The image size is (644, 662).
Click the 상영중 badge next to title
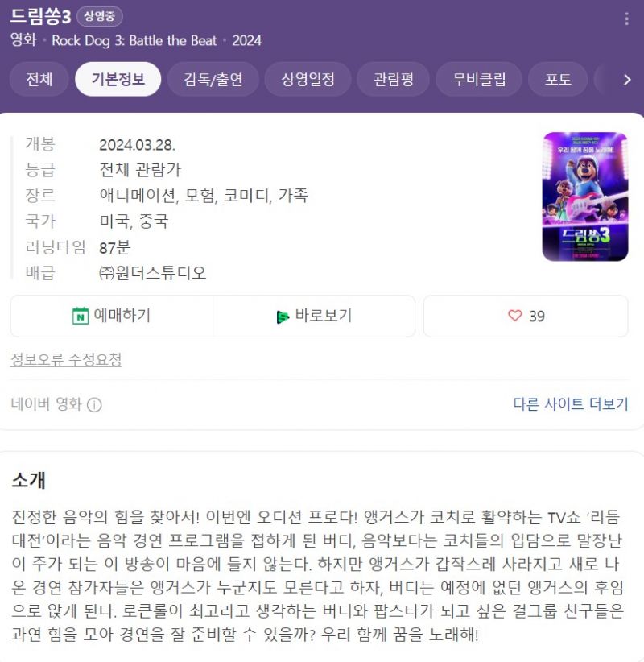tap(100, 16)
